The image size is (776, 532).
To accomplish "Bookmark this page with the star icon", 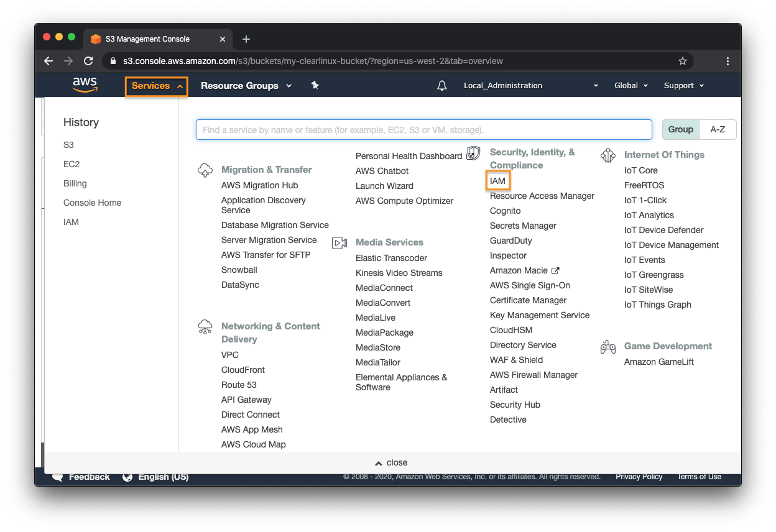I will (683, 61).
